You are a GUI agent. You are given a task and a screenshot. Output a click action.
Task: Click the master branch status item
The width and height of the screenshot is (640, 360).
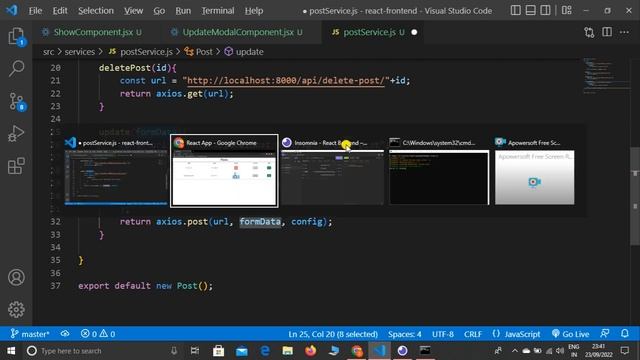coord(30,334)
